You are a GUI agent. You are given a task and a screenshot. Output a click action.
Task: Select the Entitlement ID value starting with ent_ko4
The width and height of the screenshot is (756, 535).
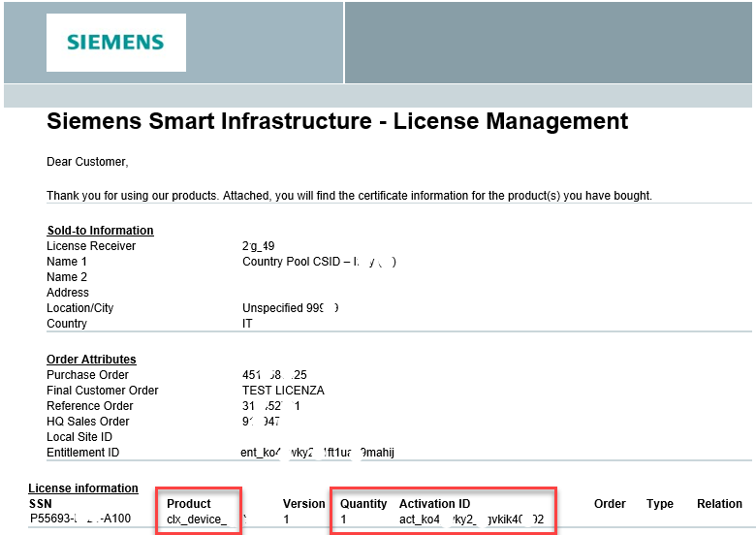pos(317,453)
